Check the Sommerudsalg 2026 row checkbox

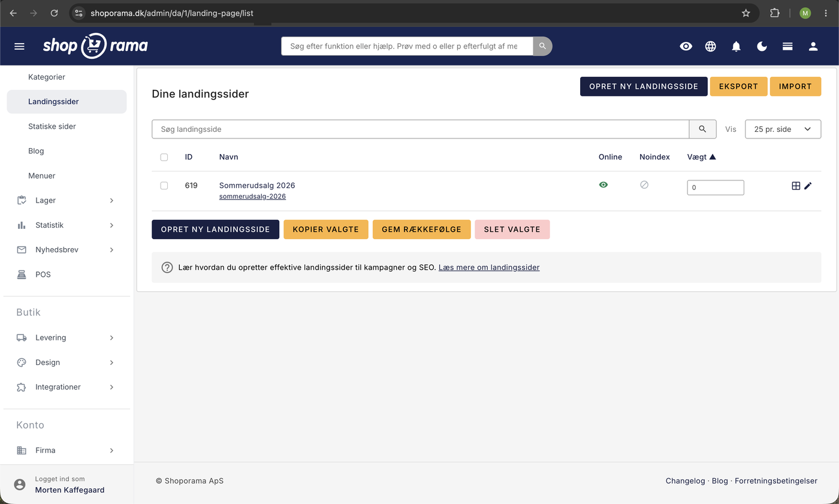pyautogui.click(x=164, y=186)
